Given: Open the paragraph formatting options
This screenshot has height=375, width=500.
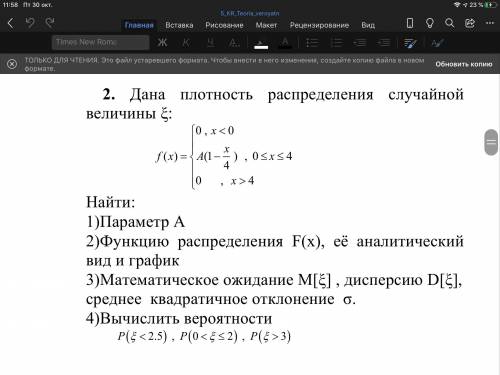Looking at the screenshot, I should pos(410,43).
